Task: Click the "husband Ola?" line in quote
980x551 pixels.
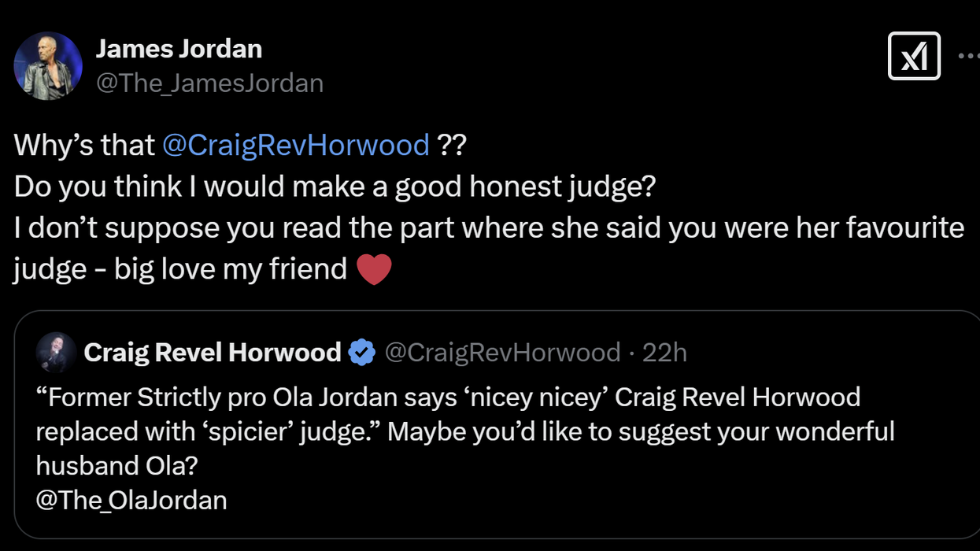Action: pos(116,465)
